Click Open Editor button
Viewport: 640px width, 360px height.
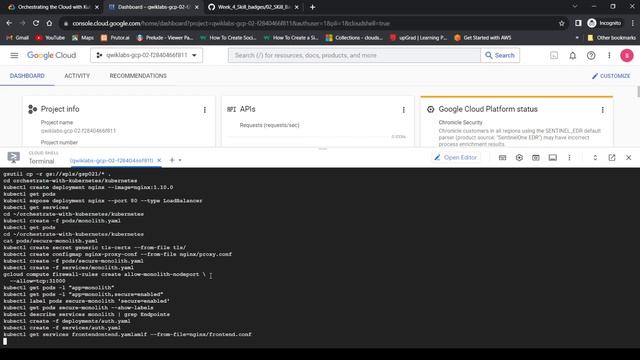click(x=456, y=157)
